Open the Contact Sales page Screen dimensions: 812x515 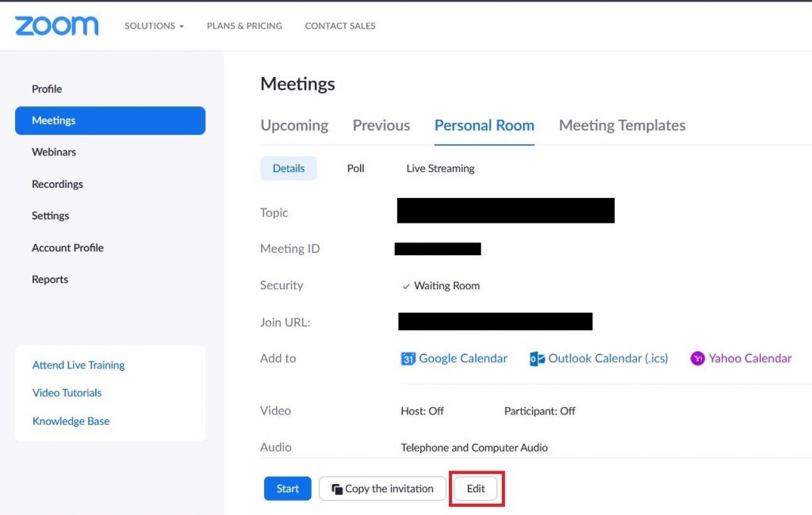tap(340, 26)
